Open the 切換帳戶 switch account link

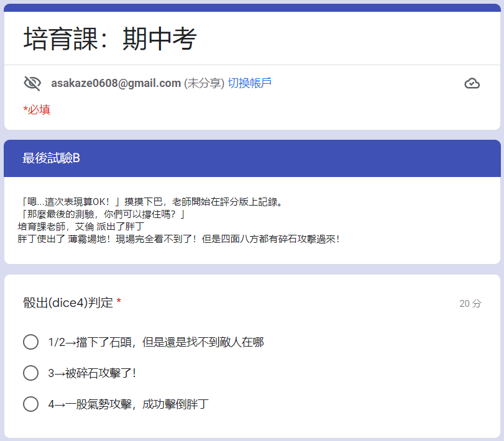(249, 83)
